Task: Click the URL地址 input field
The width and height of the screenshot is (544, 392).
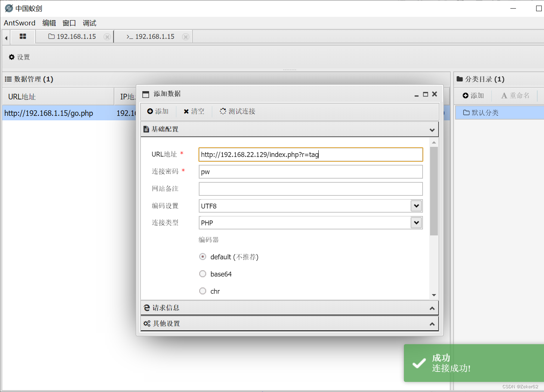Action: 310,155
